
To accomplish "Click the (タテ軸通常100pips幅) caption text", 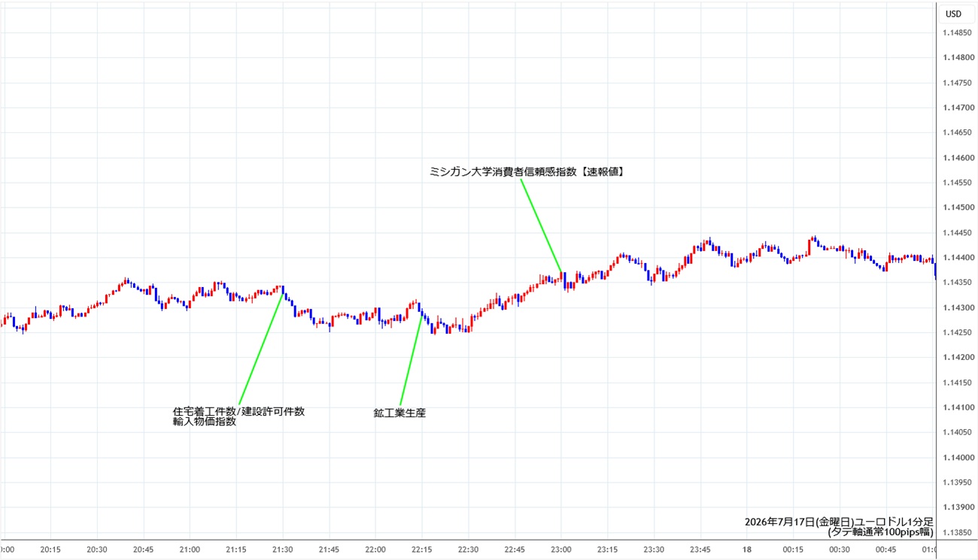I will pyautogui.click(x=880, y=531).
